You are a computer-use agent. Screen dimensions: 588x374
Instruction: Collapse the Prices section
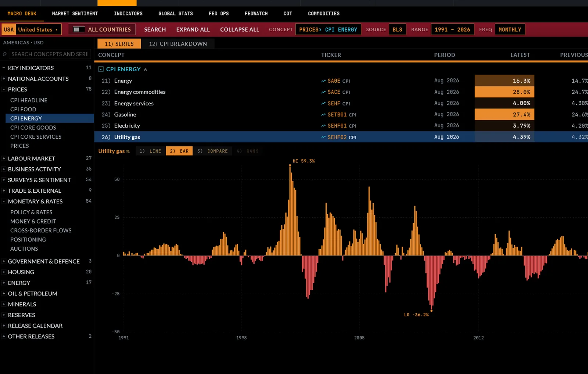4,89
